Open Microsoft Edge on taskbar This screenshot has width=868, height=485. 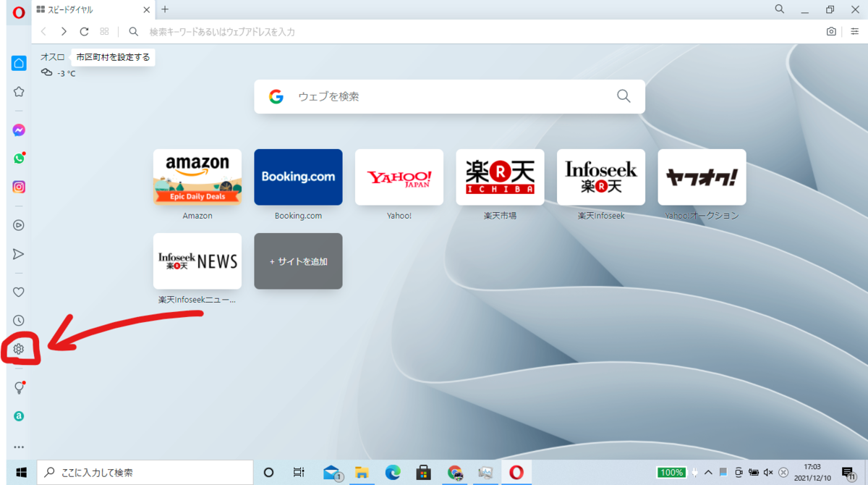click(x=393, y=472)
